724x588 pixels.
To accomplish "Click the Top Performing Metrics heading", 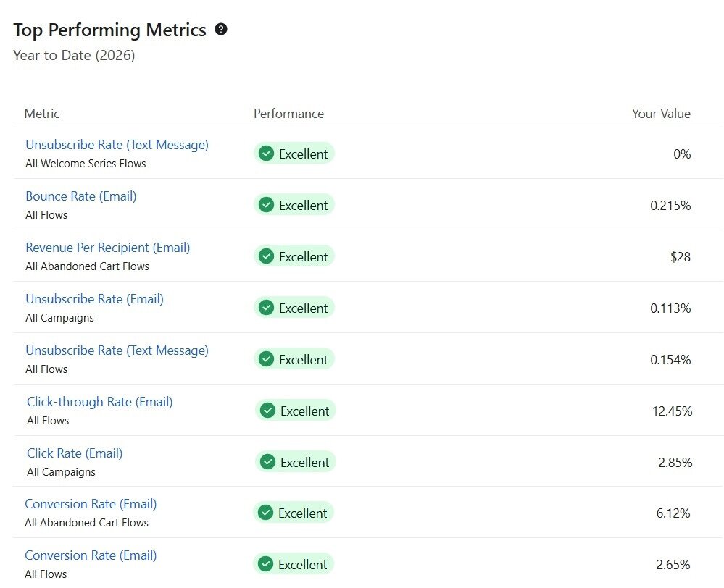I will pyautogui.click(x=109, y=30).
